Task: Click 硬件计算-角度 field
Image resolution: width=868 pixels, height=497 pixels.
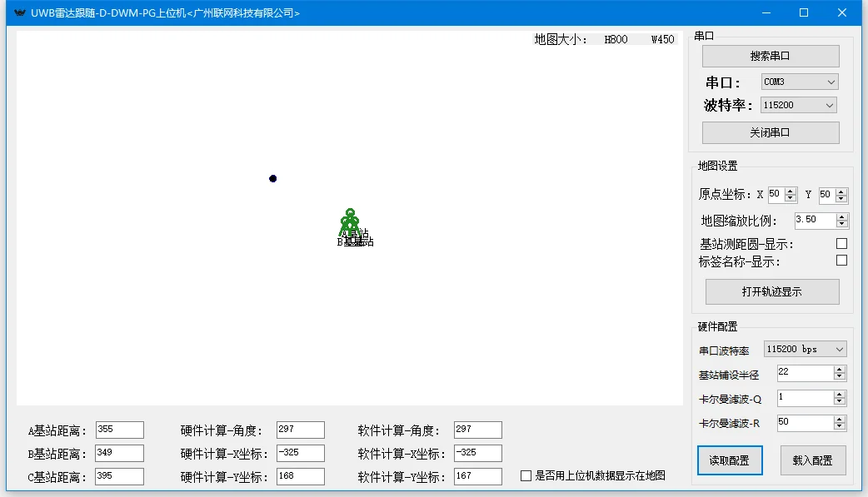Action: (x=301, y=430)
